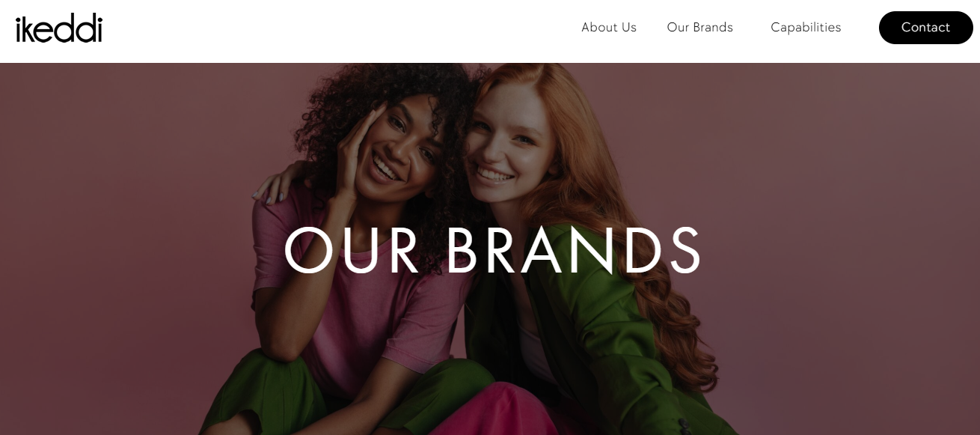Click the hand resting on the shoulder

click(273, 187)
